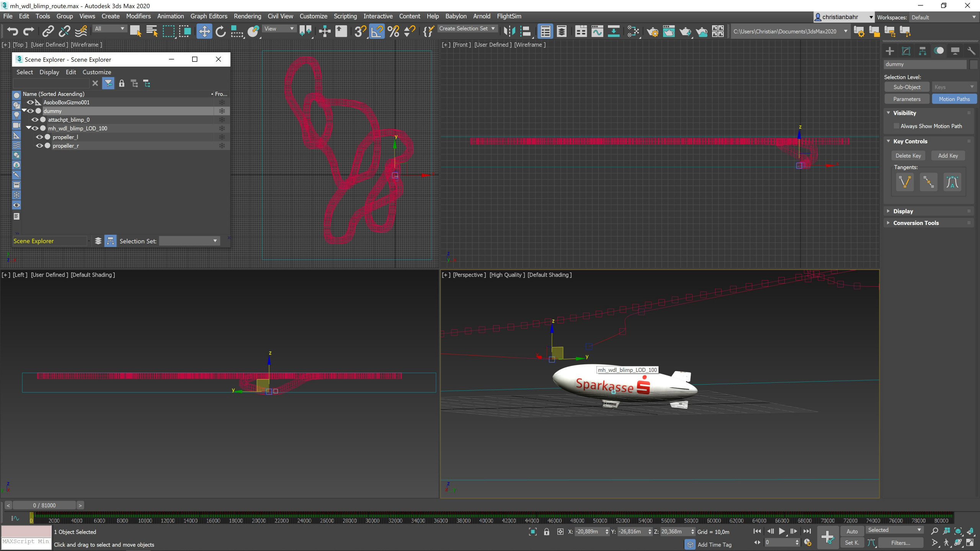Open reference coordinate system View dropdown

[279, 29]
